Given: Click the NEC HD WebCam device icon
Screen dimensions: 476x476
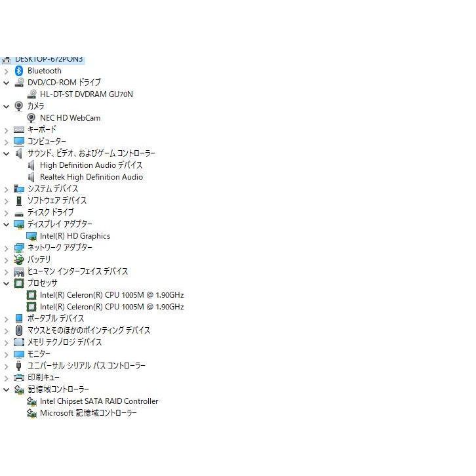Looking at the screenshot, I should (31, 118).
